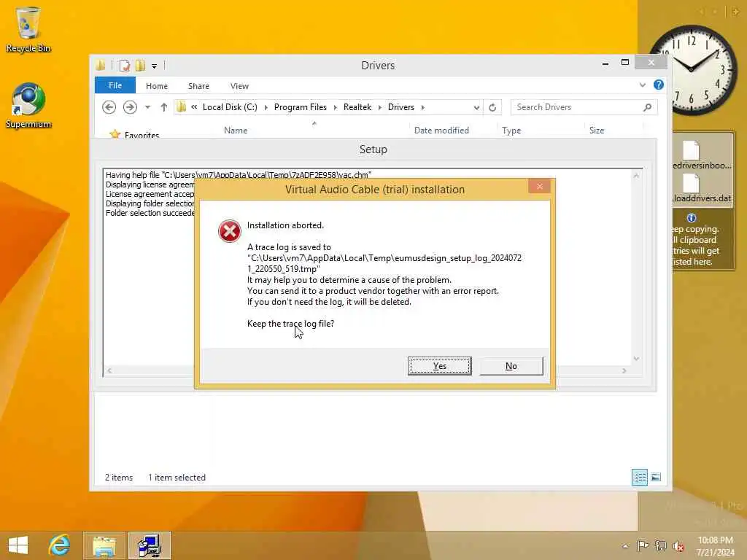This screenshot has height=560, width=747.
Task: Click the analog clock gadget
Action: 693,69
